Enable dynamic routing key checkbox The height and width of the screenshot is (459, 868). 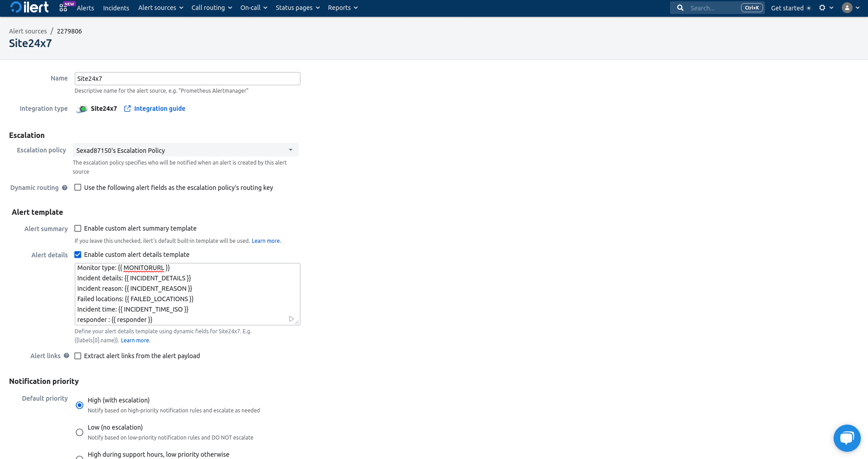tap(78, 187)
